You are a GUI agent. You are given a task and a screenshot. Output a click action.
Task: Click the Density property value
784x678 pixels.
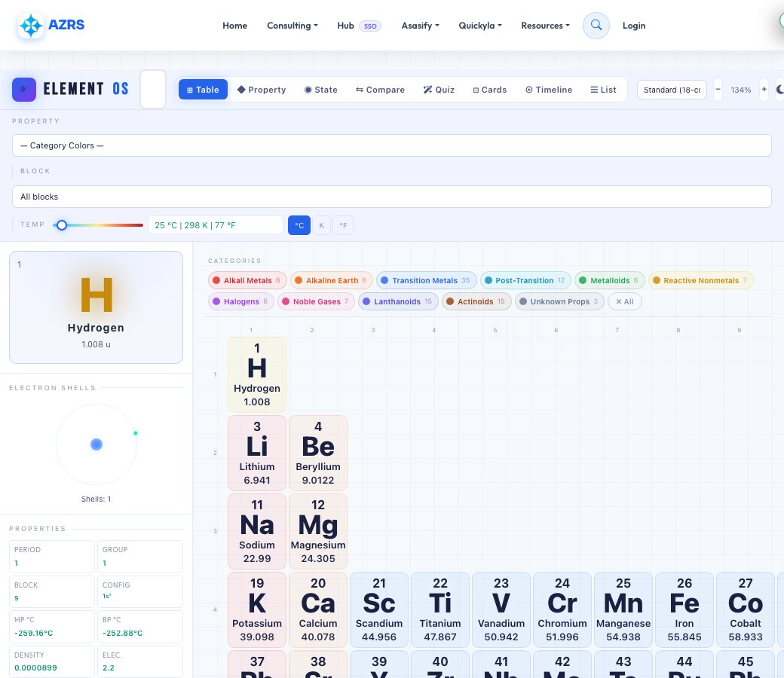[35, 667]
